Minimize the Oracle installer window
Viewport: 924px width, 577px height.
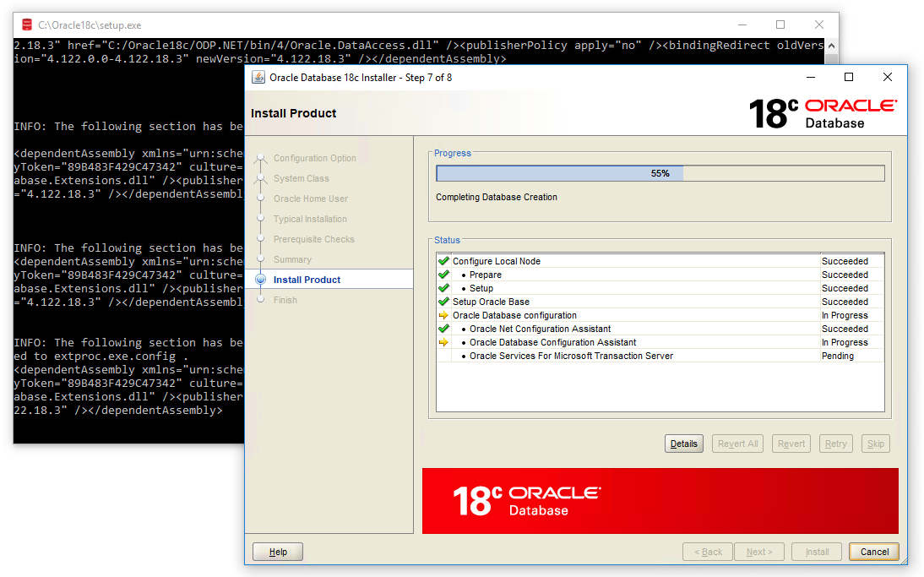[x=811, y=77]
